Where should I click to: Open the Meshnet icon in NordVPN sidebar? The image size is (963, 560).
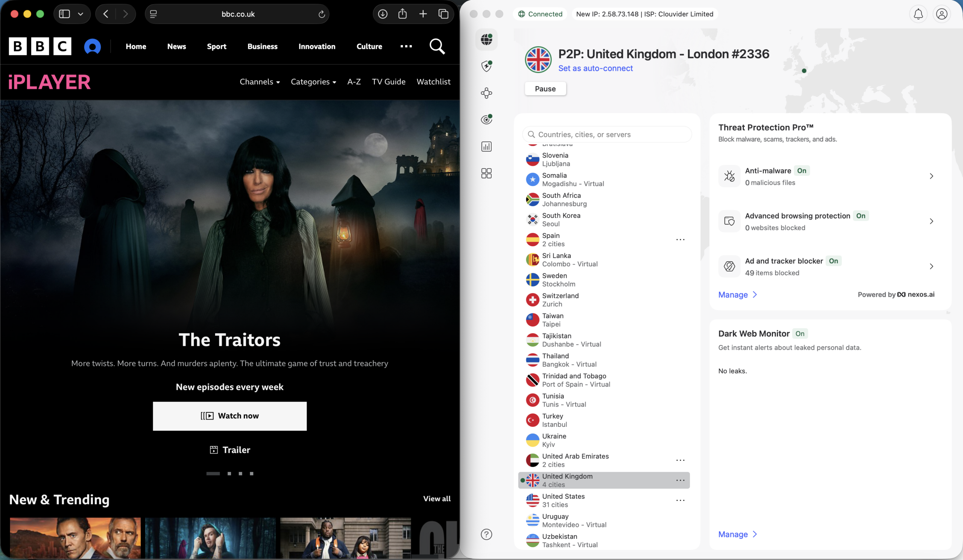(486, 93)
